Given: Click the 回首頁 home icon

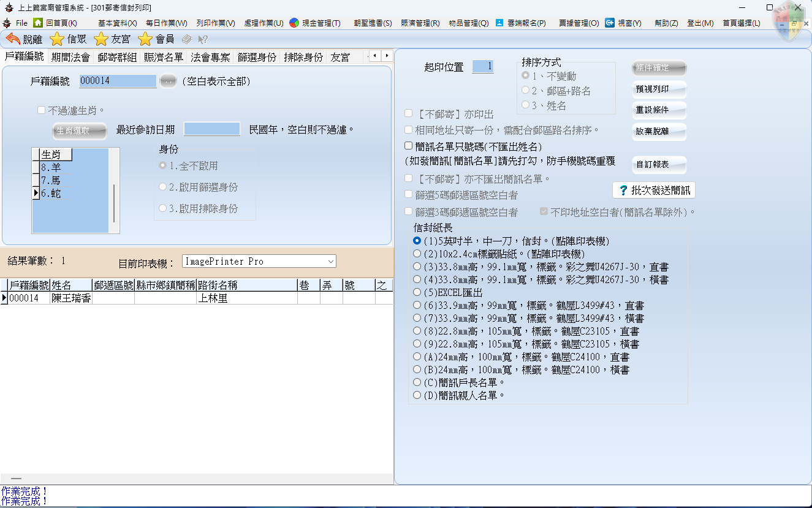Looking at the screenshot, I should (x=38, y=23).
